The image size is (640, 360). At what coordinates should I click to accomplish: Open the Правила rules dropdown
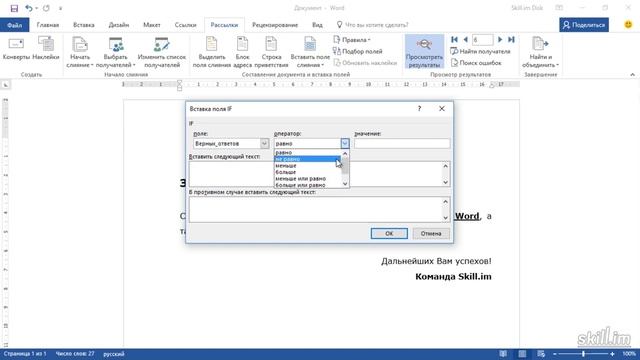point(352,40)
